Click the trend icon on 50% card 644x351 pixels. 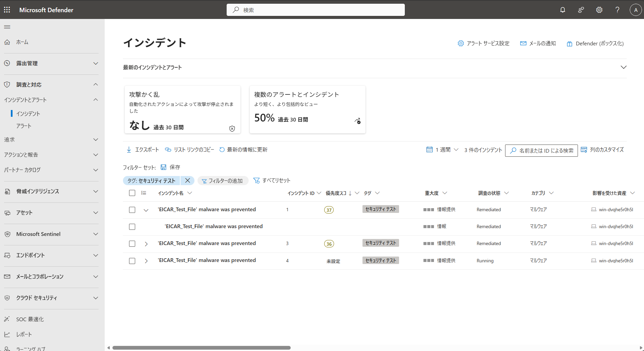click(357, 121)
